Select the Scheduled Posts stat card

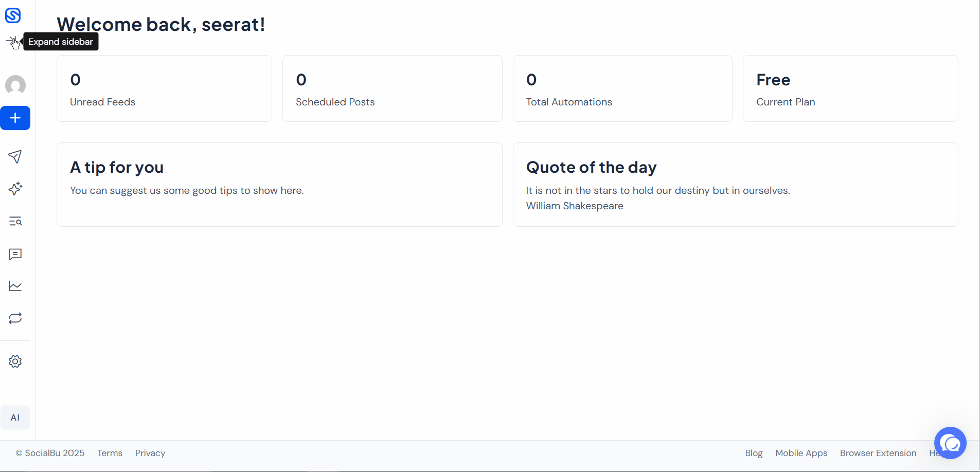[x=392, y=88]
